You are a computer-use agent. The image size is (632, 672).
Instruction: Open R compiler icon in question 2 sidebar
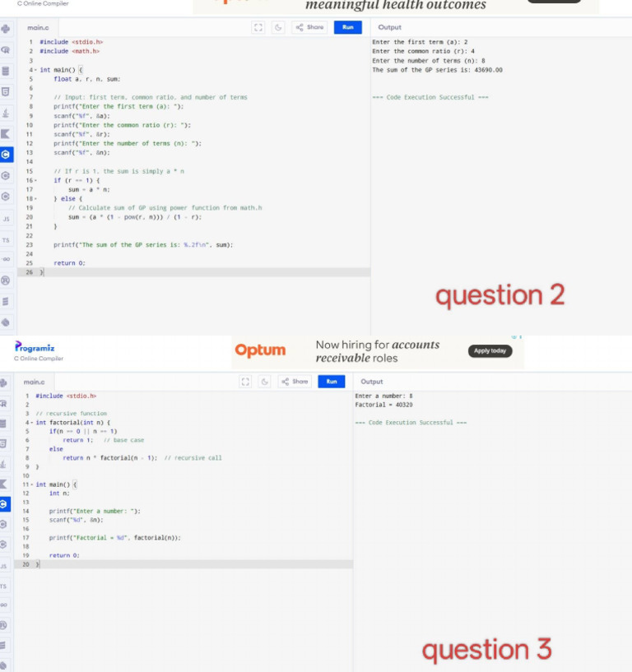click(x=6, y=50)
